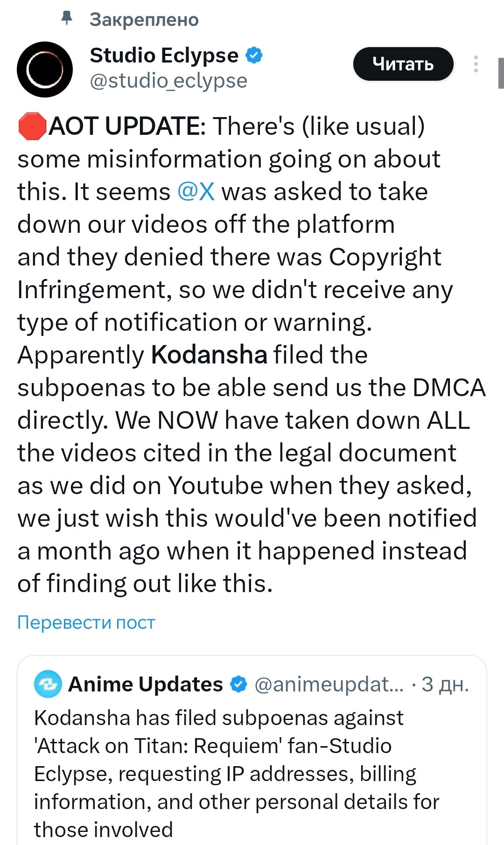Tap the bold AOT UPDATE heading text
The height and width of the screenshot is (845, 504).
(127, 126)
